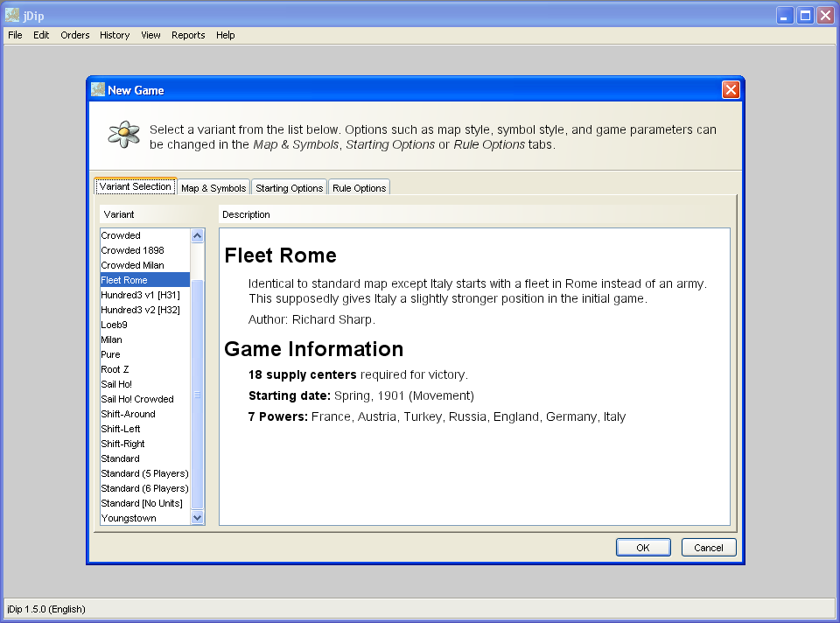
Task: Click the New Game dialog icon
Action: pos(98,89)
